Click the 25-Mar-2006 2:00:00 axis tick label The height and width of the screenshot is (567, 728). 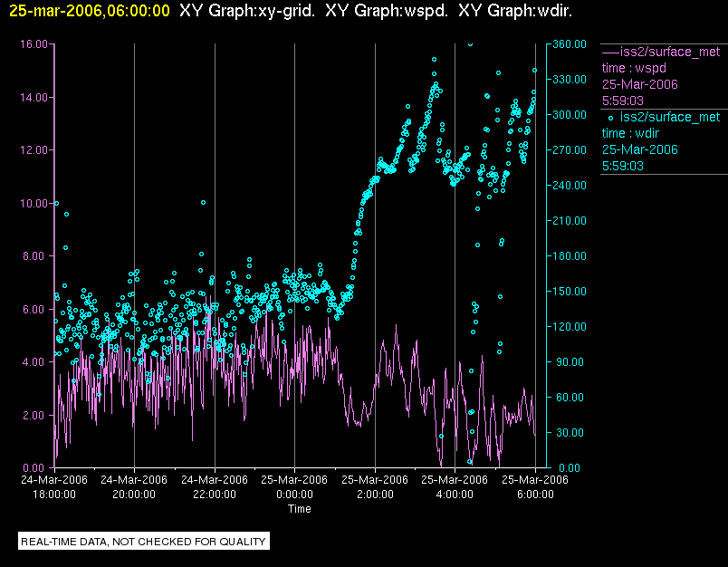[375, 487]
